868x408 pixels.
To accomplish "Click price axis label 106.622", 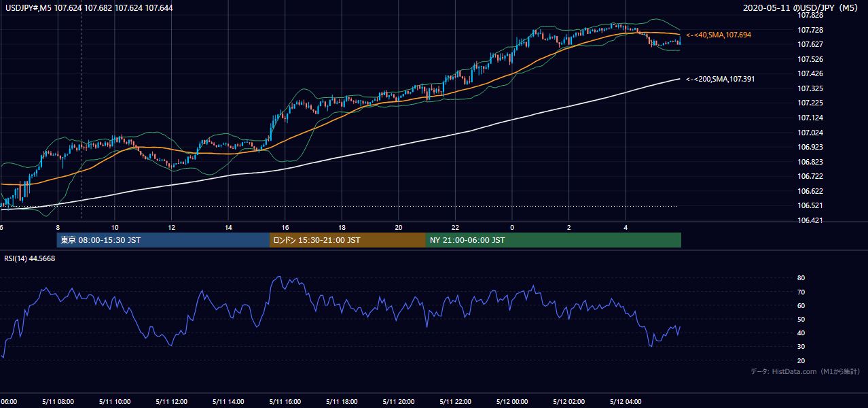I will click(x=810, y=192).
